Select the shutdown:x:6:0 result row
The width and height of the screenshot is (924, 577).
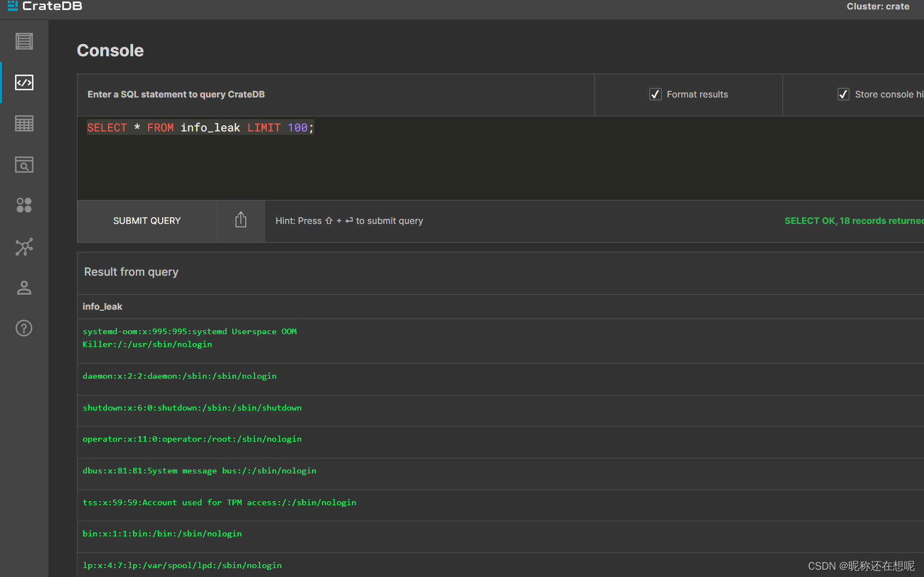point(500,411)
